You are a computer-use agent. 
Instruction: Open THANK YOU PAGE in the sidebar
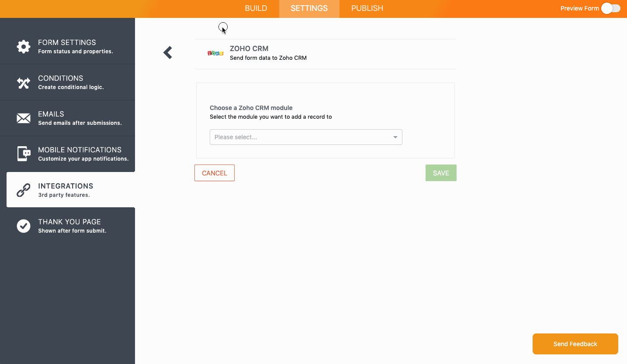(67, 226)
